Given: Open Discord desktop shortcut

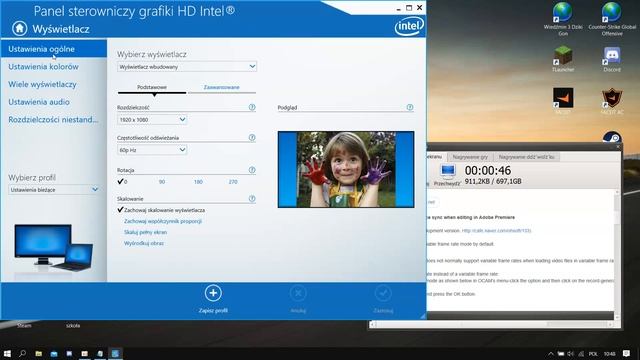Looking at the screenshot, I should [612, 59].
